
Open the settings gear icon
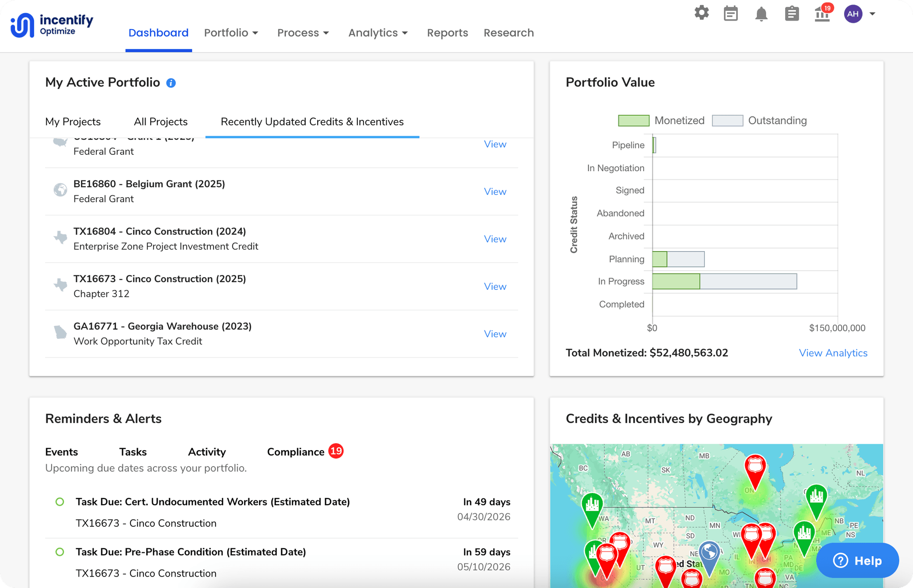702,13
